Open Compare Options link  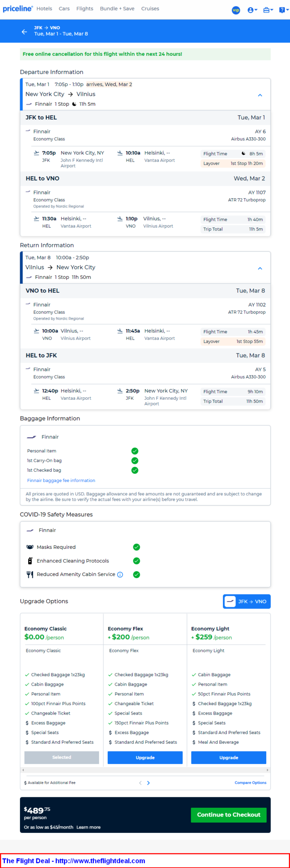(250, 783)
